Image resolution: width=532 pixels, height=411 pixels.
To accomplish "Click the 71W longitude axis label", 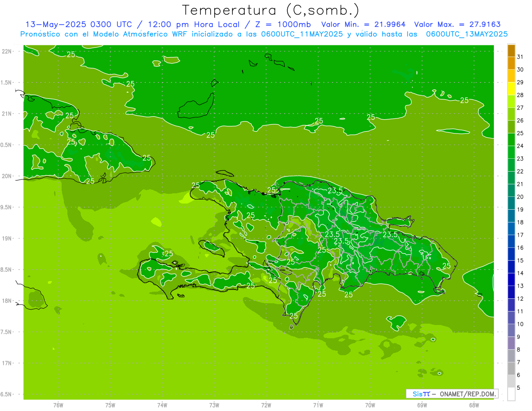I will coord(318,405).
